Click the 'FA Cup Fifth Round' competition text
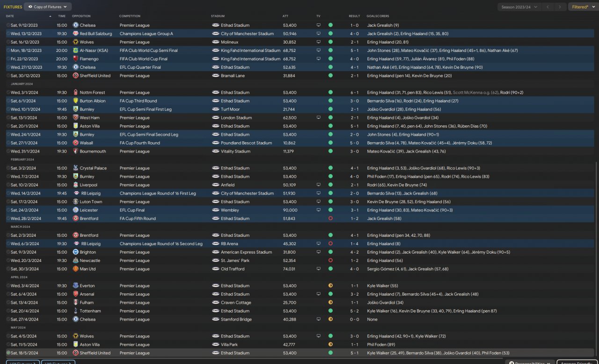Screen dimensions: 599x364 (x=138, y=219)
